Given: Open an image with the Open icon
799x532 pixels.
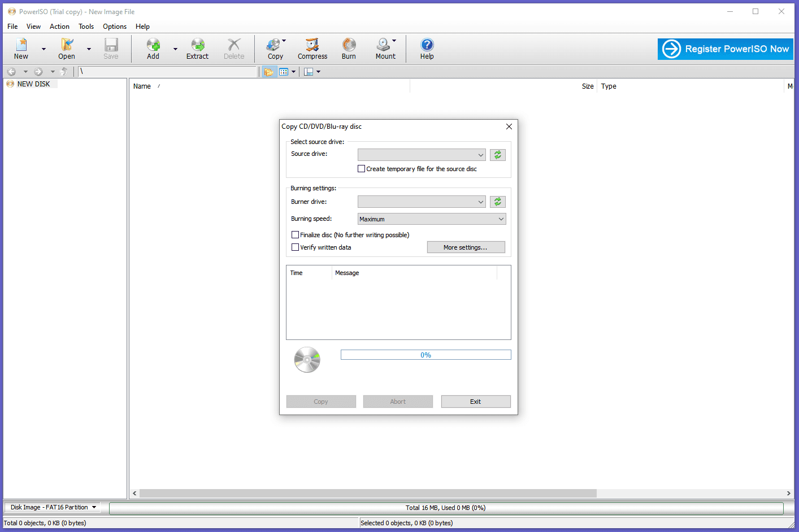Looking at the screenshot, I should click(x=67, y=49).
